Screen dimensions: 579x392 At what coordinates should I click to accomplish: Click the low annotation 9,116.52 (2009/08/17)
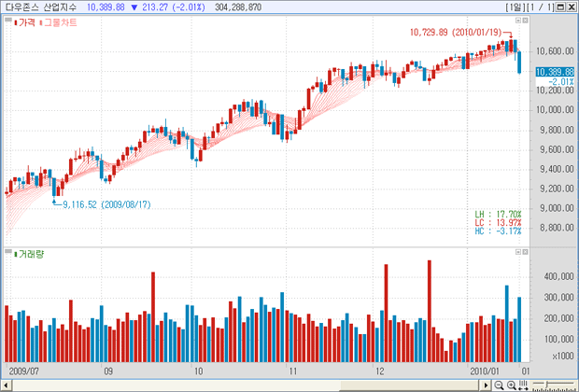tap(106, 203)
